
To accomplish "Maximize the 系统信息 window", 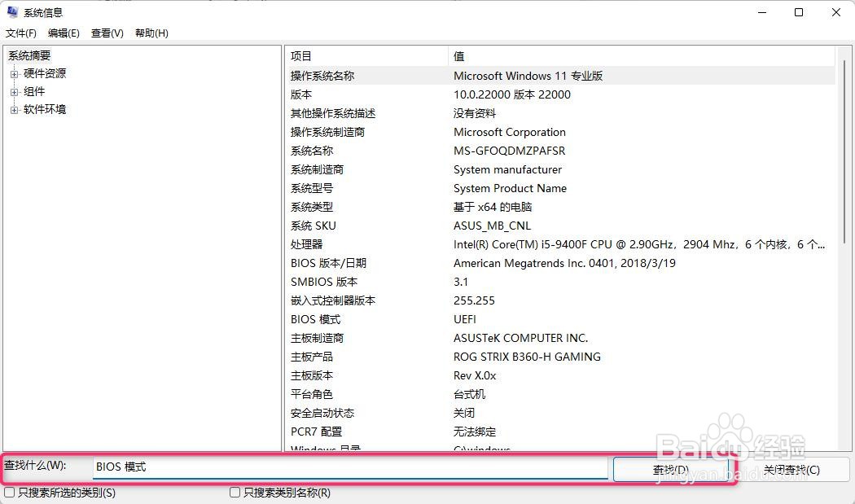I will 799,12.
